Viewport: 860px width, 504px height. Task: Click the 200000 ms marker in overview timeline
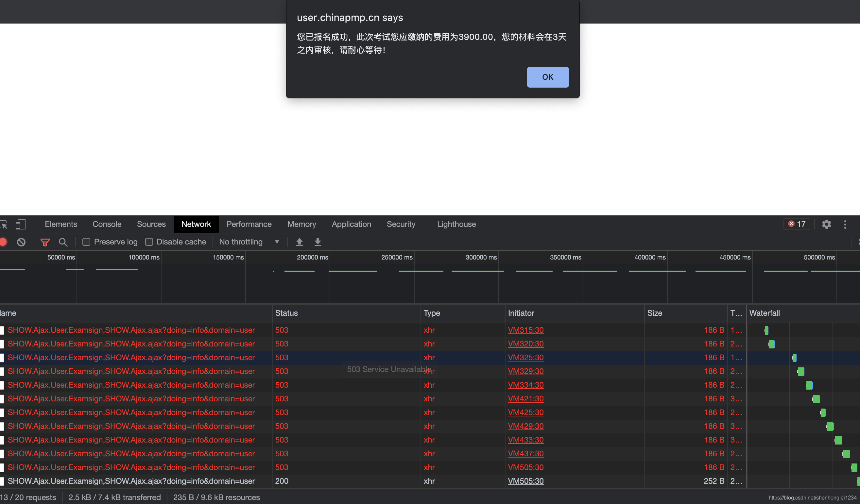pos(312,258)
